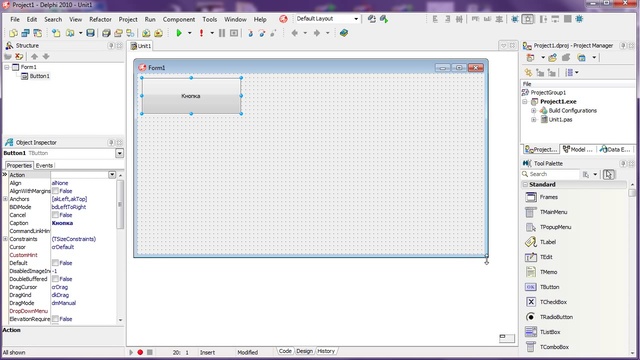Image resolution: width=640 pixels, height=360 pixels.
Task: Collapse the Project1.exe node
Action: click(525, 102)
